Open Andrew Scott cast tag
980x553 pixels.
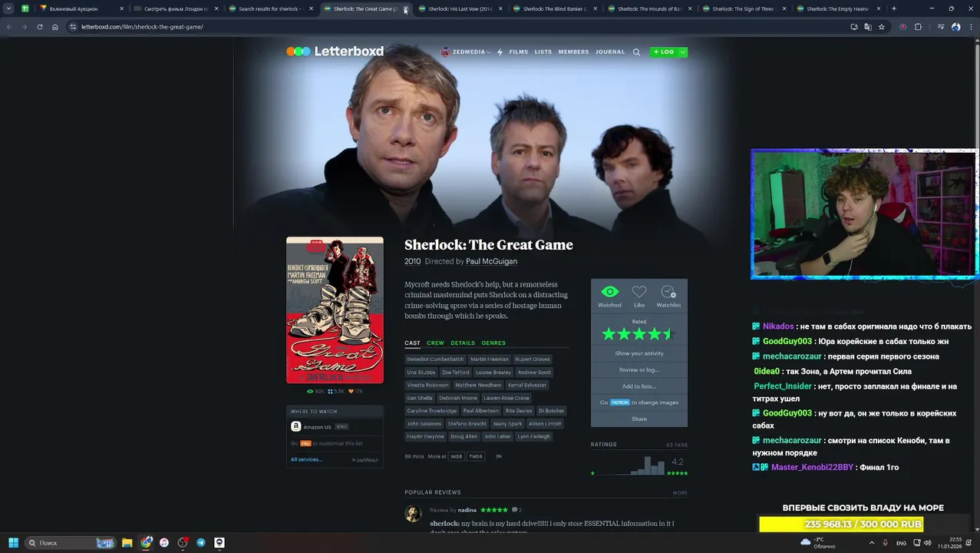(x=534, y=373)
